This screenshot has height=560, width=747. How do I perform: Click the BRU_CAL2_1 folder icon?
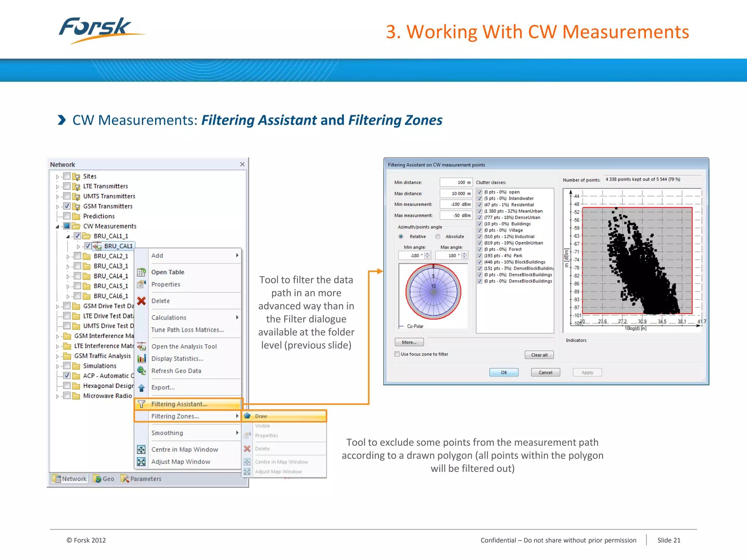click(x=87, y=256)
